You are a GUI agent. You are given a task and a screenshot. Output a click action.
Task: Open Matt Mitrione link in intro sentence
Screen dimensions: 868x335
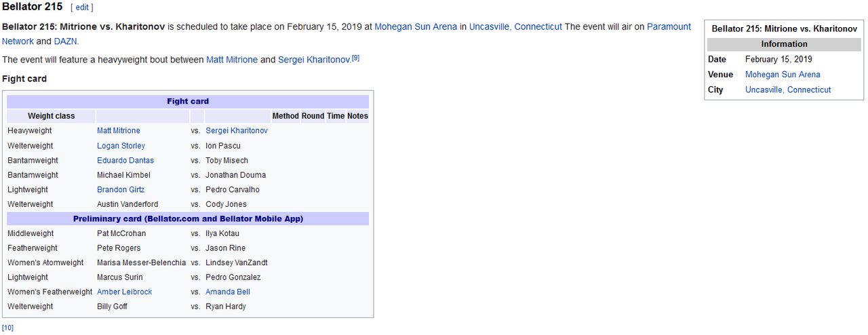(232, 60)
